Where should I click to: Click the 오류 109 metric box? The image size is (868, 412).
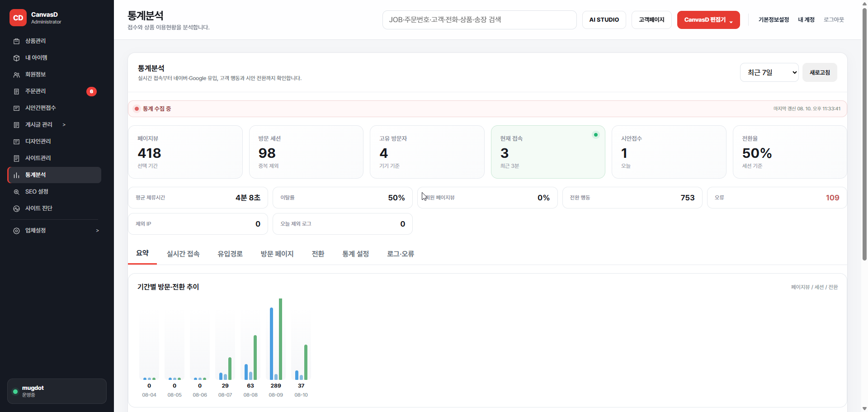[777, 198]
